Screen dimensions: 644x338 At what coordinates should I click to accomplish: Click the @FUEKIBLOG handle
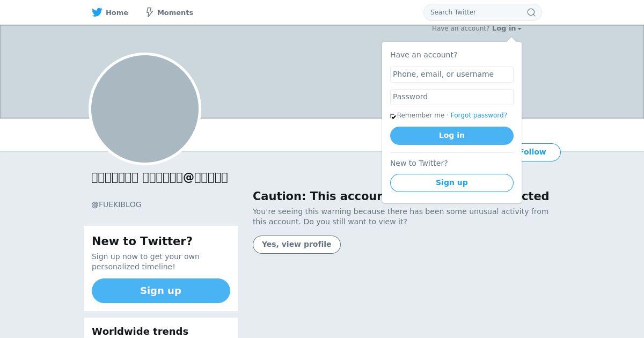[116, 204]
